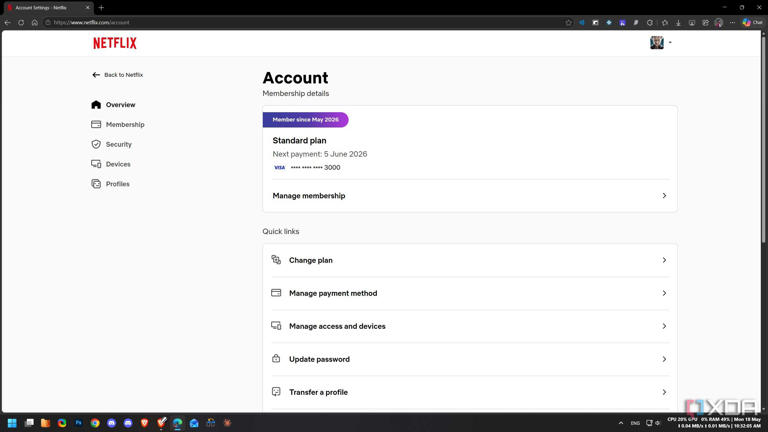
Task: Open Manage payment method quick link
Action: pyautogui.click(x=470, y=293)
